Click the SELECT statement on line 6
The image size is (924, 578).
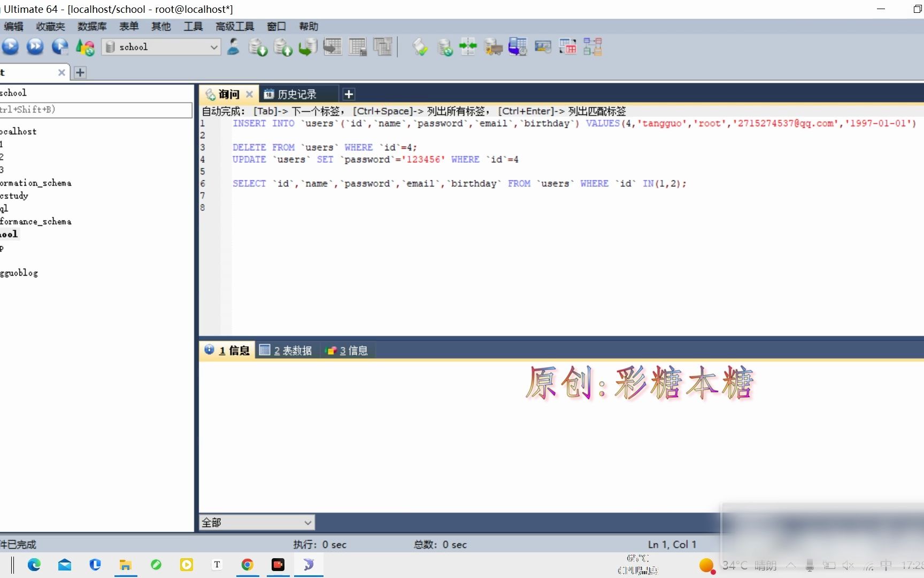459,184
